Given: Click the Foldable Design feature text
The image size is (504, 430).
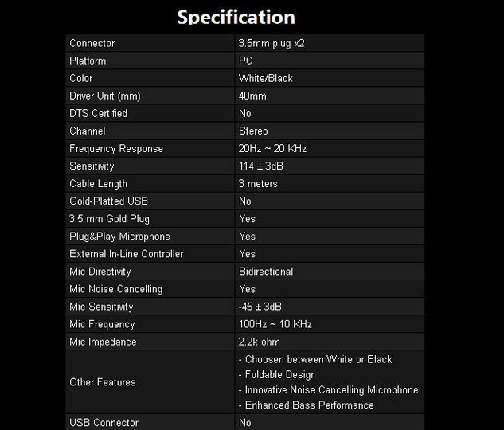Looking at the screenshot, I should click(280, 375).
